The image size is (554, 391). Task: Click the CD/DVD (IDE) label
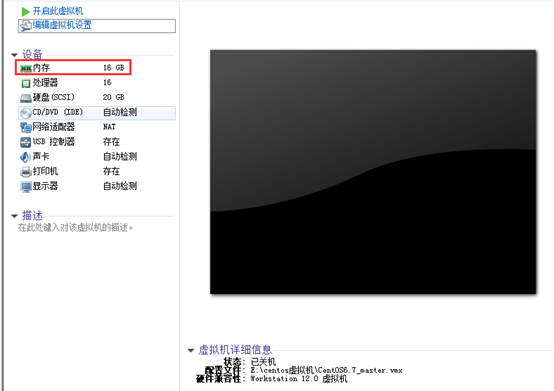(x=58, y=112)
